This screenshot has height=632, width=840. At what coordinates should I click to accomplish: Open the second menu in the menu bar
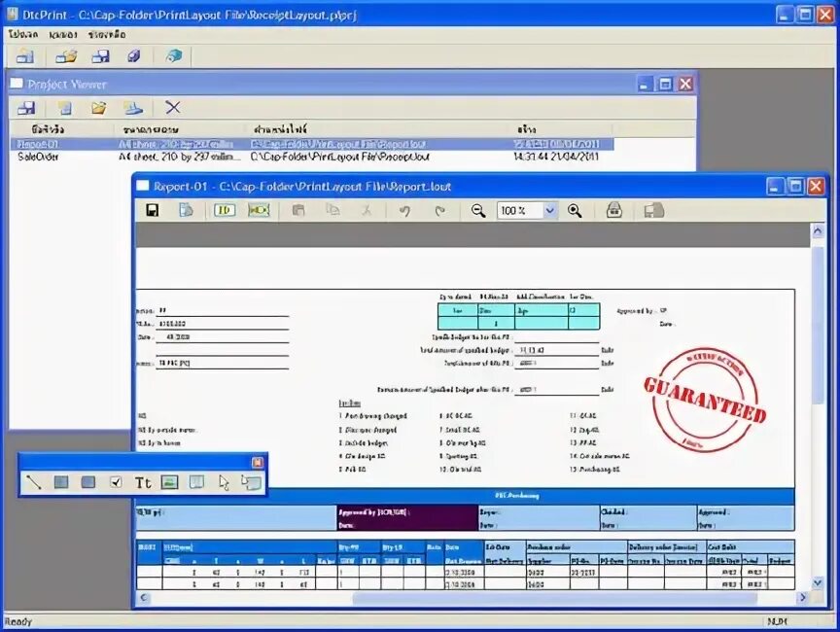[x=63, y=35]
